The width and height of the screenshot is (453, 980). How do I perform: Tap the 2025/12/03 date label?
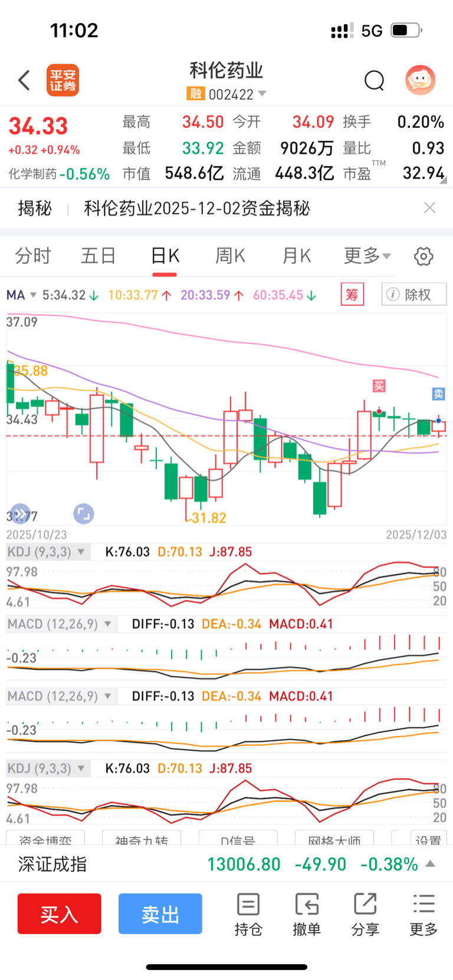tap(416, 534)
